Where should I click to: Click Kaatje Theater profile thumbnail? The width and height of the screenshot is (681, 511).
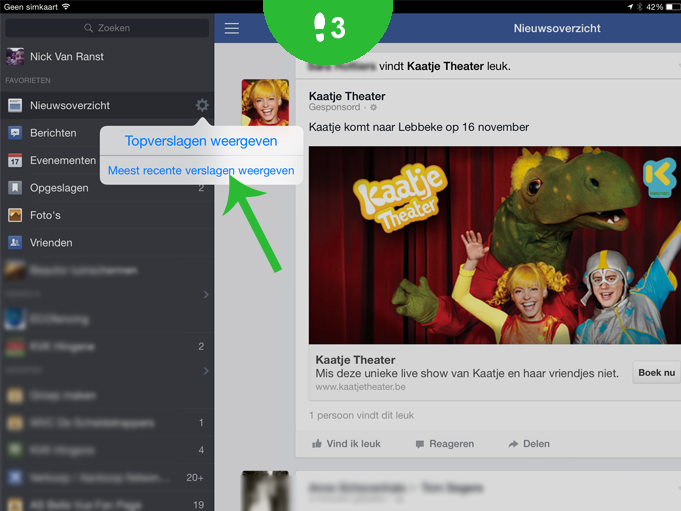pos(265,102)
